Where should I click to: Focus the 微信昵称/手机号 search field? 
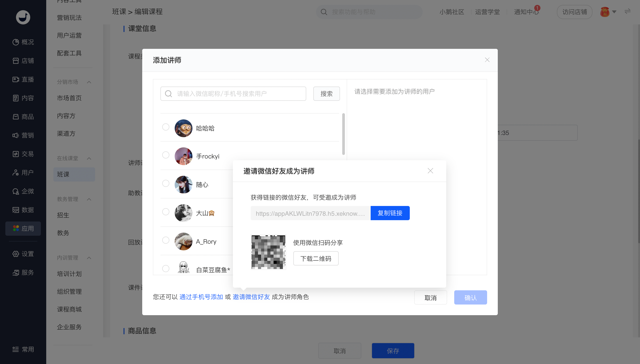pos(233,94)
